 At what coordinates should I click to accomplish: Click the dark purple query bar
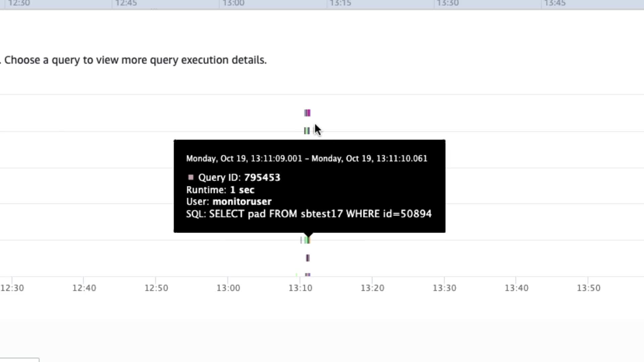point(308,258)
